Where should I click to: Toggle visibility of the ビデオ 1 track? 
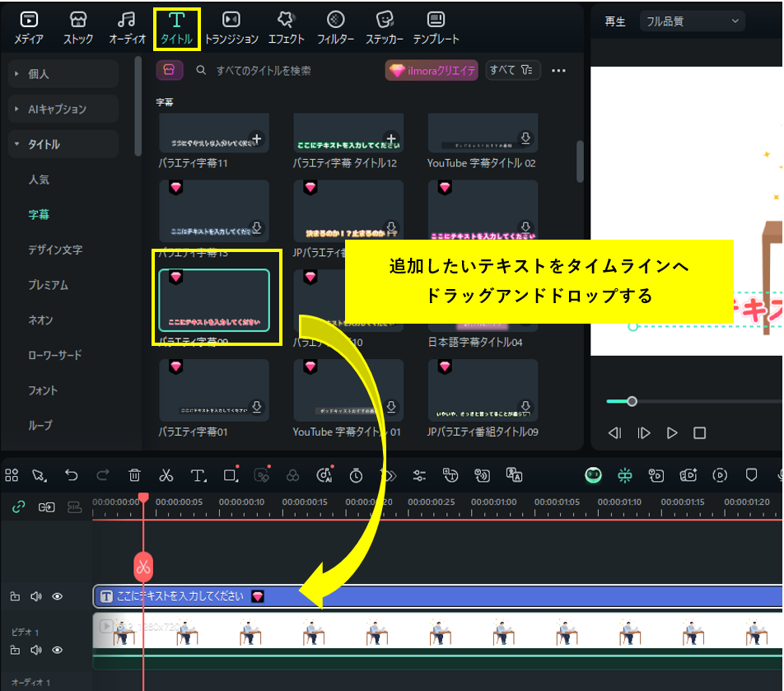click(x=58, y=649)
